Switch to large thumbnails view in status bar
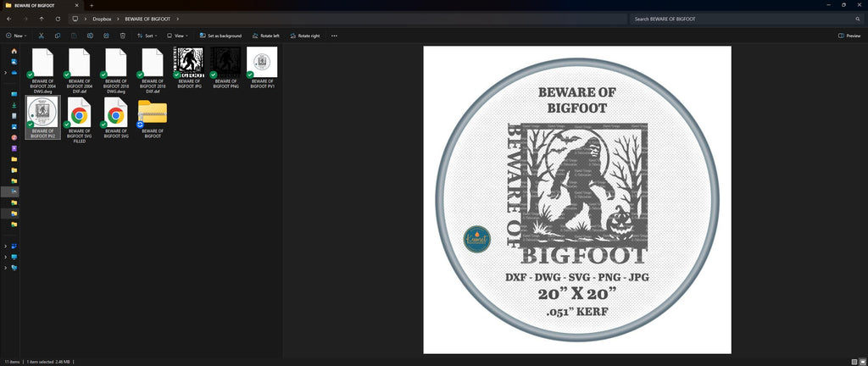The width and height of the screenshot is (868, 366). (x=861, y=362)
